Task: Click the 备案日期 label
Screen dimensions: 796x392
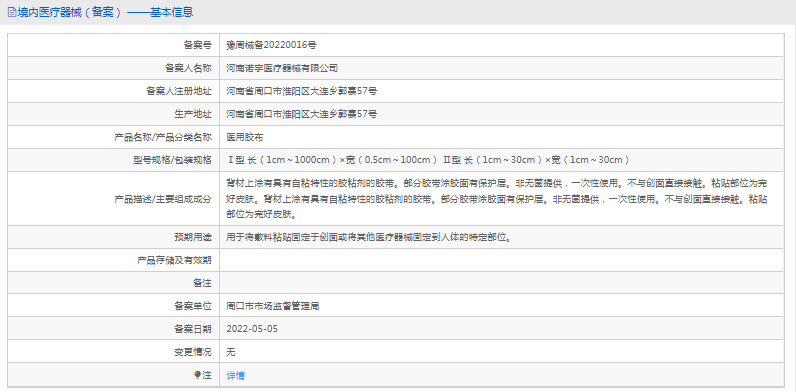Action: pyautogui.click(x=193, y=329)
